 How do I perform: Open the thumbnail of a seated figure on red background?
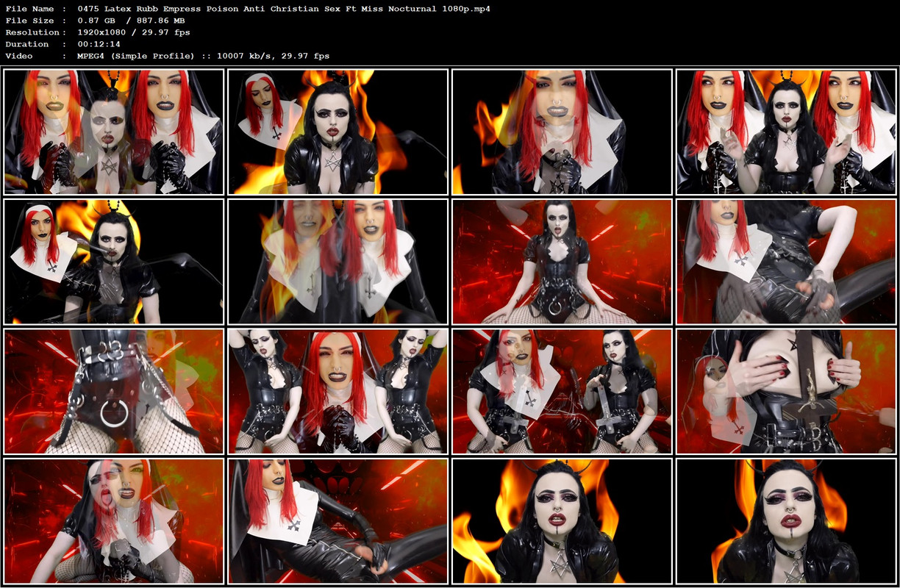tap(562, 262)
